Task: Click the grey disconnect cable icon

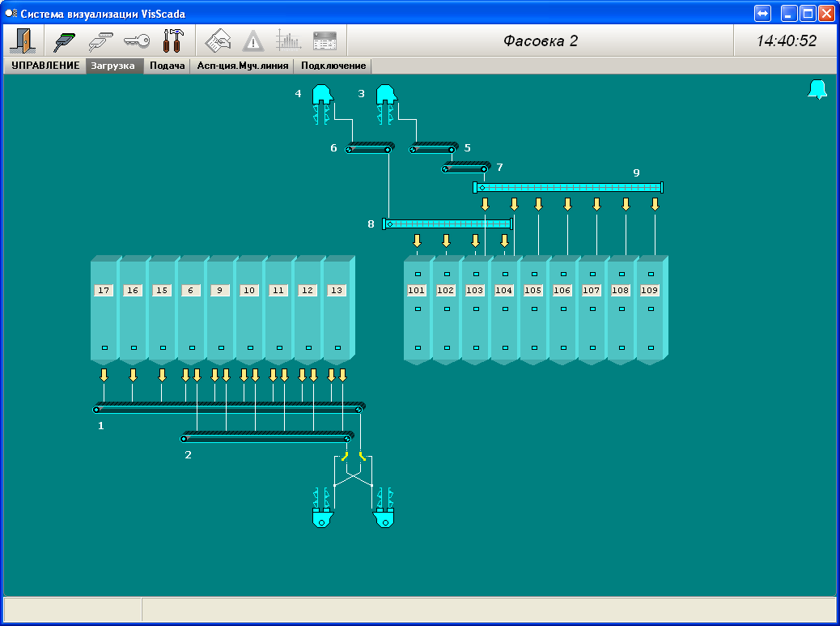Action: coord(100,40)
